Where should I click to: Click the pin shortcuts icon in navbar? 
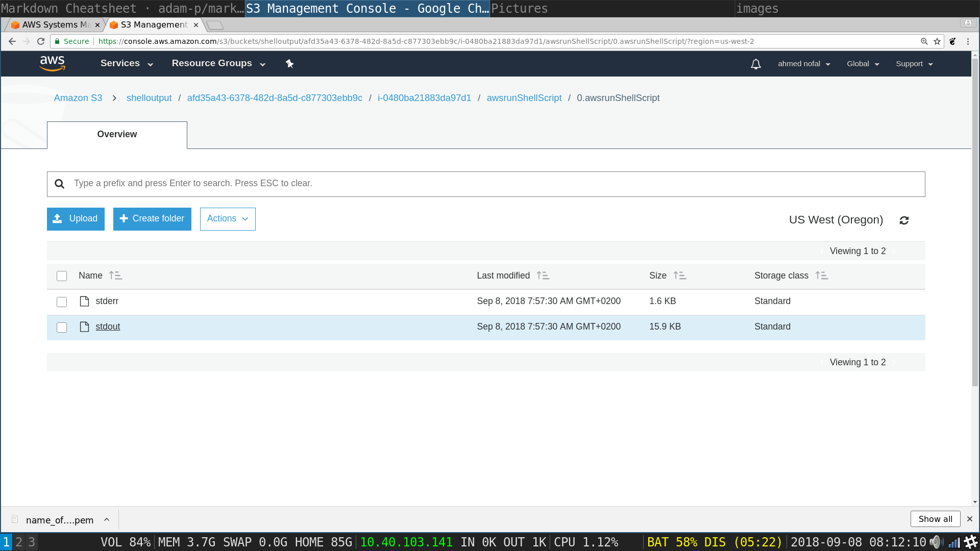tap(289, 64)
